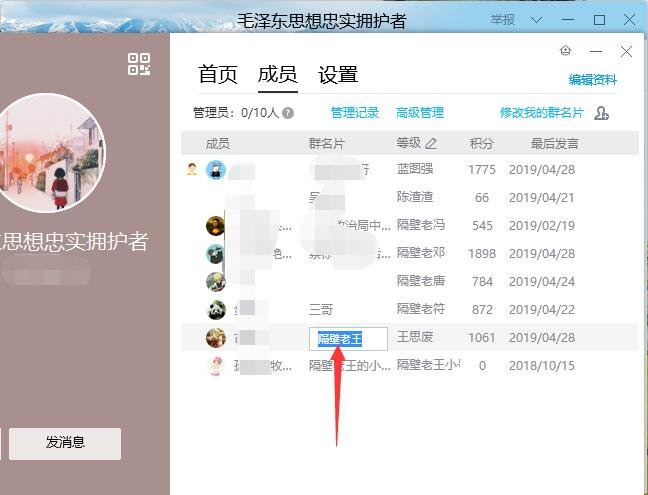Image resolution: width=648 pixels, height=495 pixels.
Task: Sort by the 积分 column header
Action: pos(481,144)
